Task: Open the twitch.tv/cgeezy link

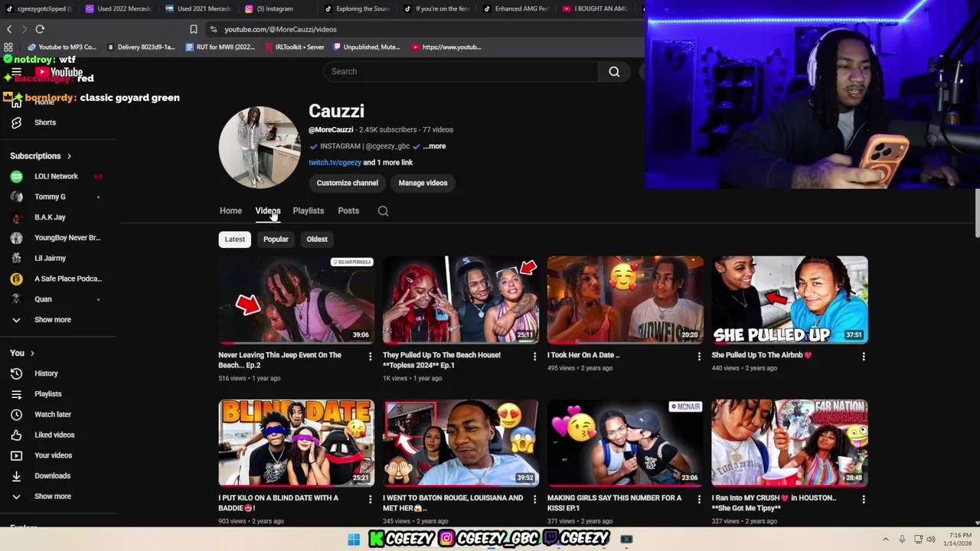Action: click(335, 162)
